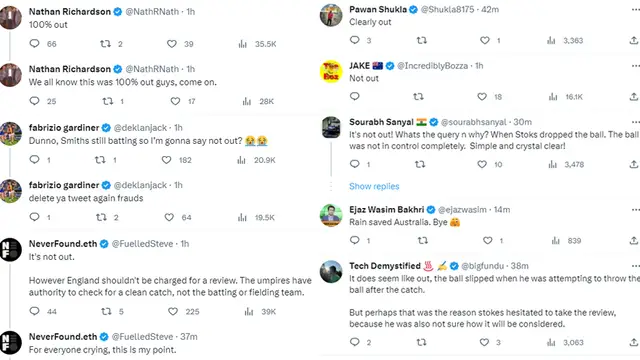
Task: Share JAKE's "Not out" tweet
Action: [x=633, y=97]
